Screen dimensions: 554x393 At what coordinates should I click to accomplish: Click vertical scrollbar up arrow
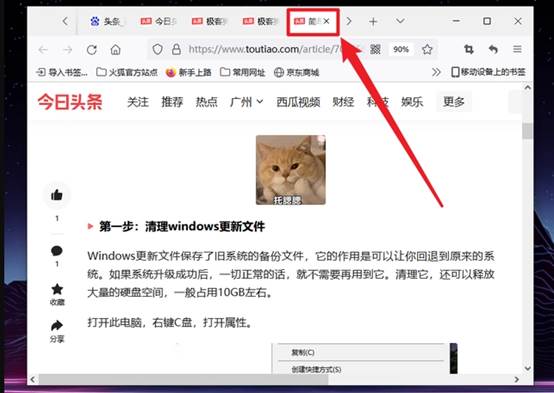[528, 87]
